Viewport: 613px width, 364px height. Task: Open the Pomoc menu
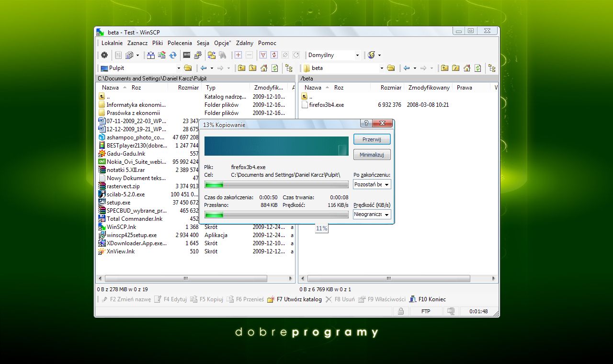[x=267, y=43]
